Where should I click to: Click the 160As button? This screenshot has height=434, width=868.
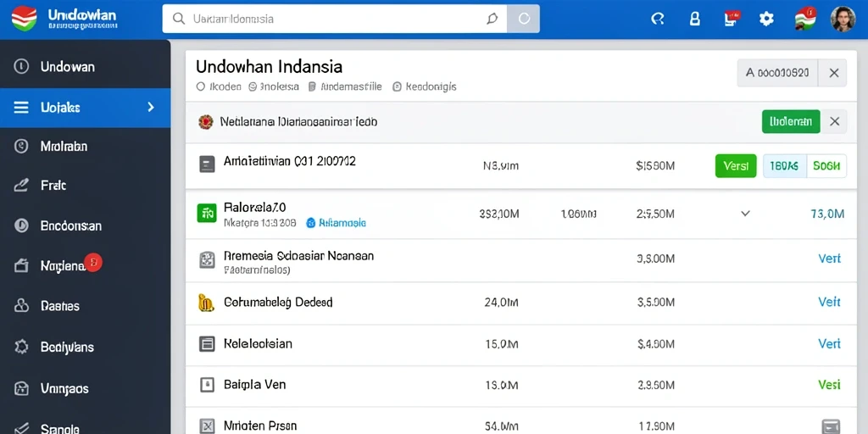coord(784,165)
